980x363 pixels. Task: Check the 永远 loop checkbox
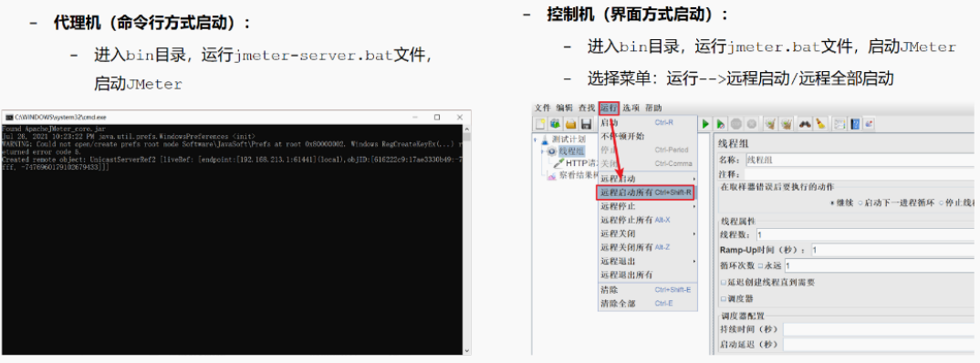[761, 265]
